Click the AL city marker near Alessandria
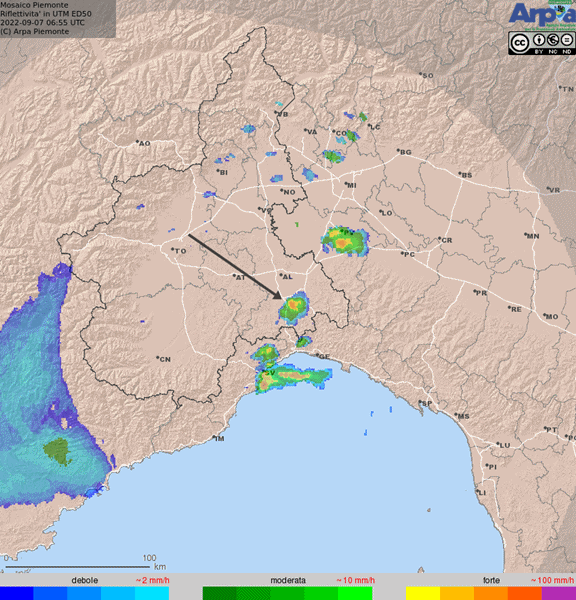 point(286,276)
